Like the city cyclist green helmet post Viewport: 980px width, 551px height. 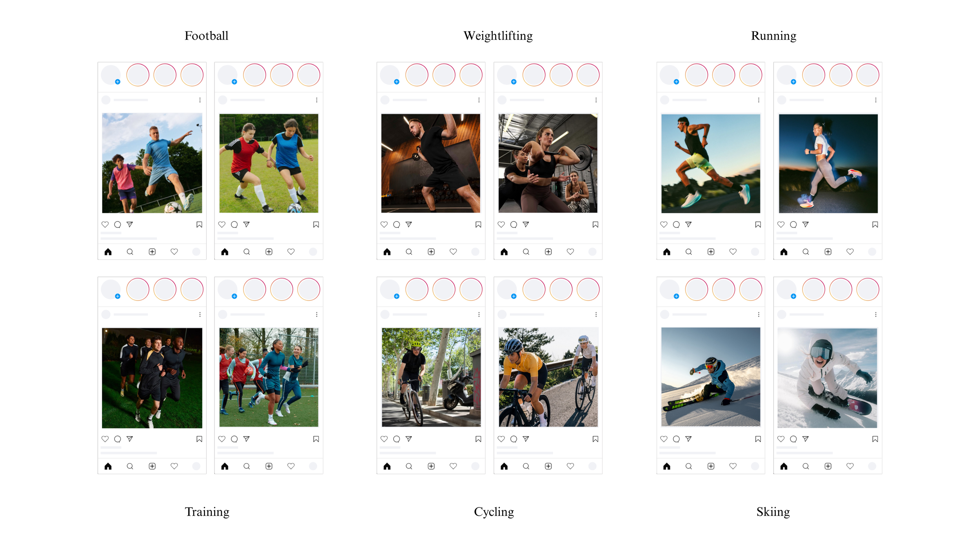pyautogui.click(x=384, y=439)
